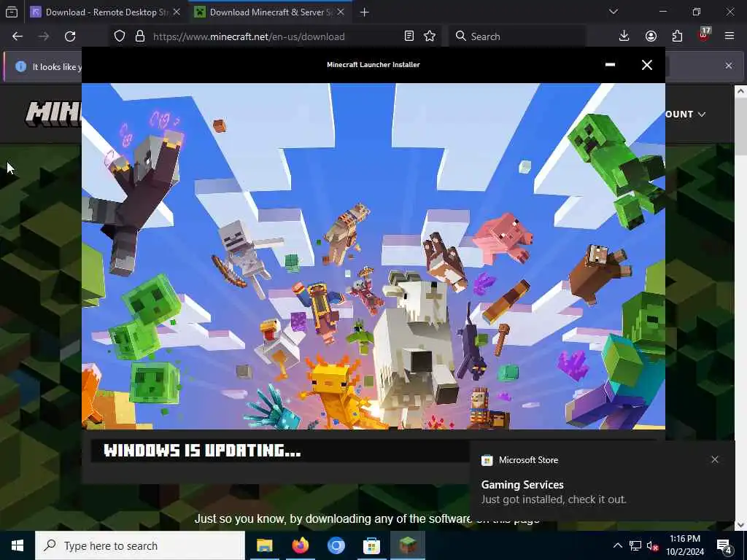This screenshot has height=560, width=747.
Task: Reload the minecraft.net page
Action: click(x=70, y=36)
